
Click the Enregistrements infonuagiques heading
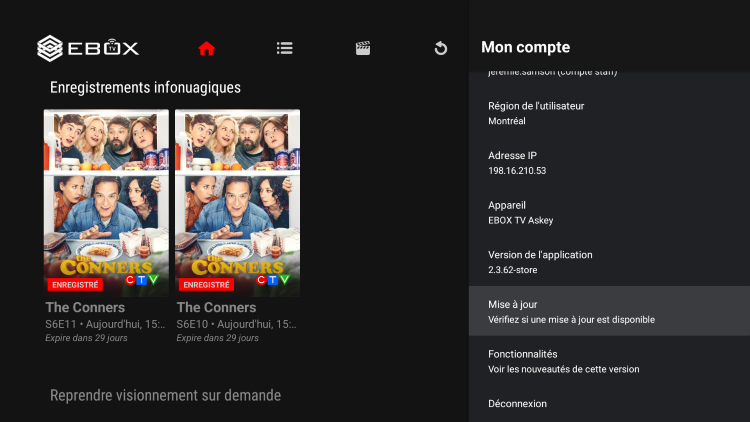pos(145,88)
